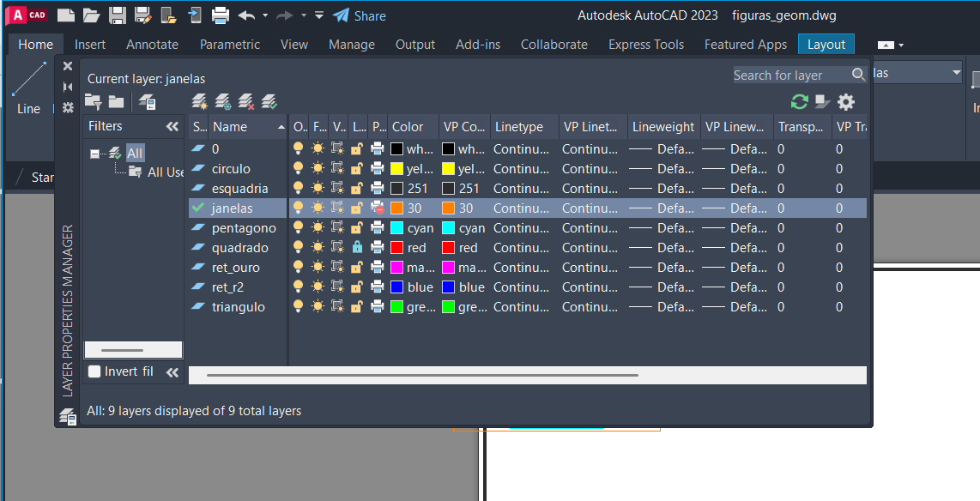Refresh the layer list
This screenshot has height=501, width=980.
tap(800, 101)
